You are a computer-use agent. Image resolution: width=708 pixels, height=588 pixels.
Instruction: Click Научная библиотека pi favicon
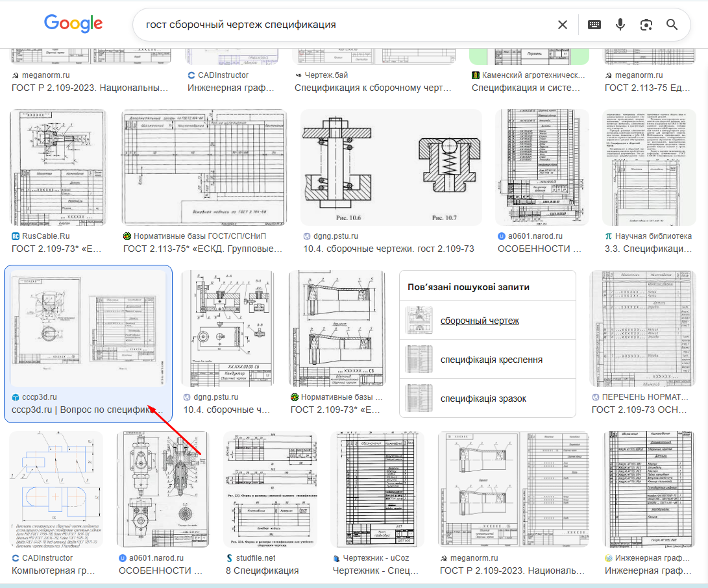(x=609, y=236)
